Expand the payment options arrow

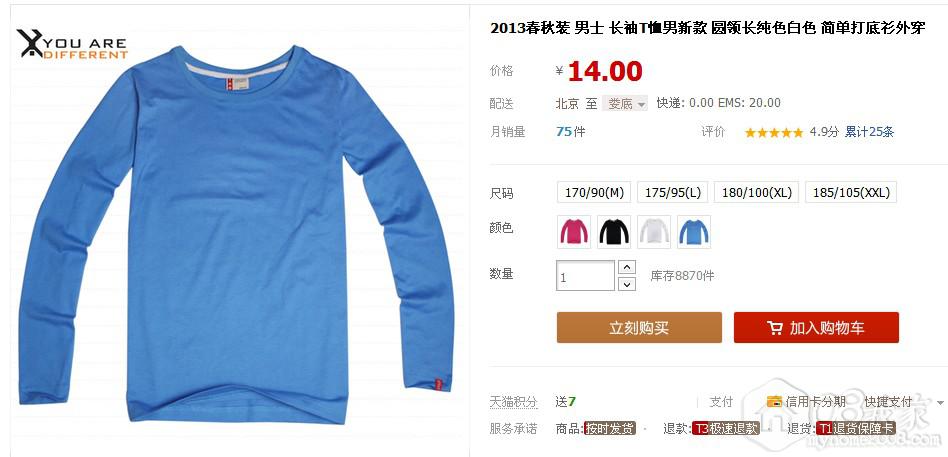(x=940, y=402)
